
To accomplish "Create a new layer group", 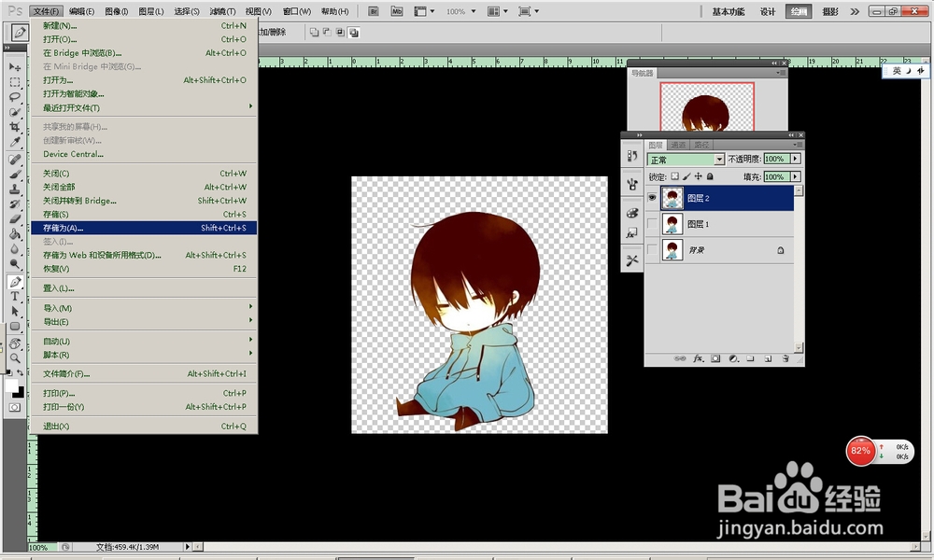I will pos(751,358).
